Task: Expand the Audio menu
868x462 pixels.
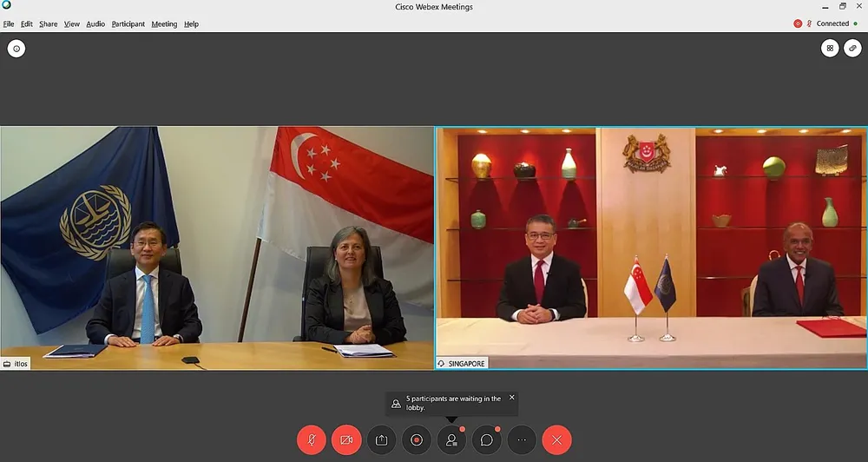Action: tap(95, 23)
